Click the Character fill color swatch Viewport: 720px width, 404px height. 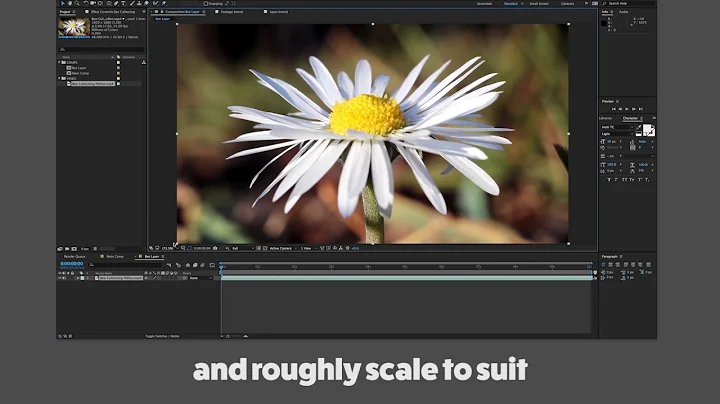[647, 129]
